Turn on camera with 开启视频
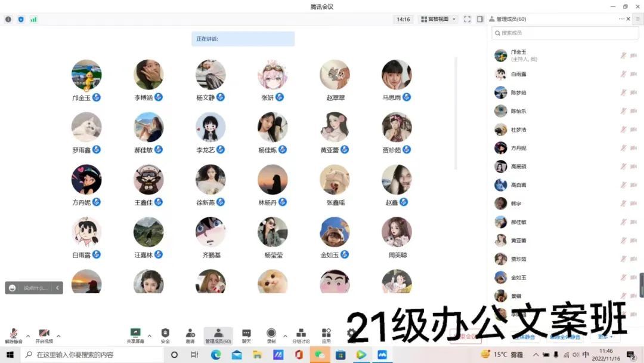Screen dimensions: 644x363 coord(44,336)
